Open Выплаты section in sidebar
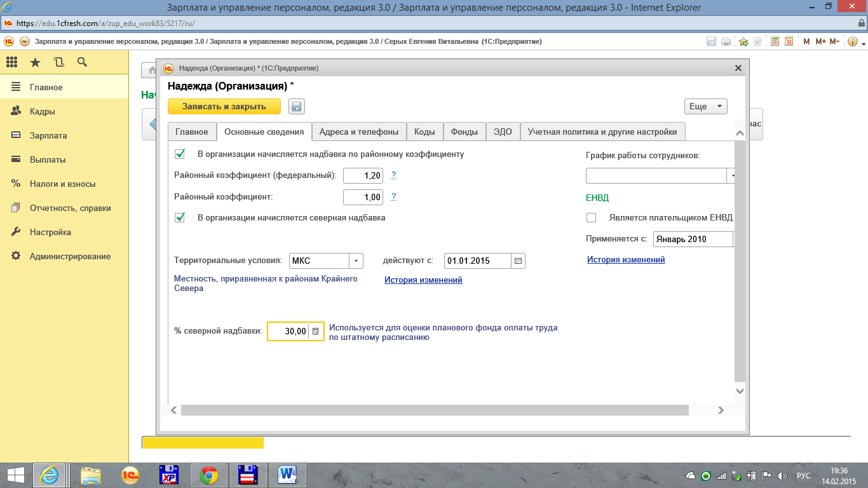 pos(64,159)
